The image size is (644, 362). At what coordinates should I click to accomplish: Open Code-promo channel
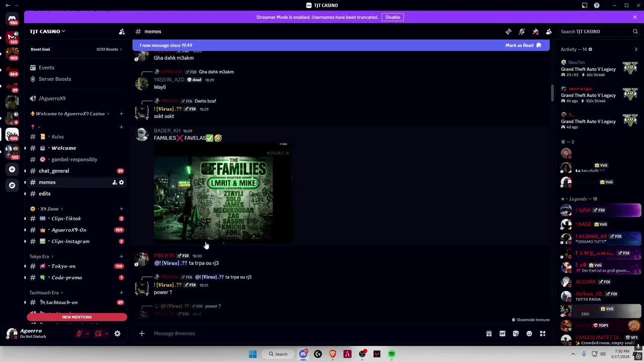pyautogui.click(x=76, y=278)
